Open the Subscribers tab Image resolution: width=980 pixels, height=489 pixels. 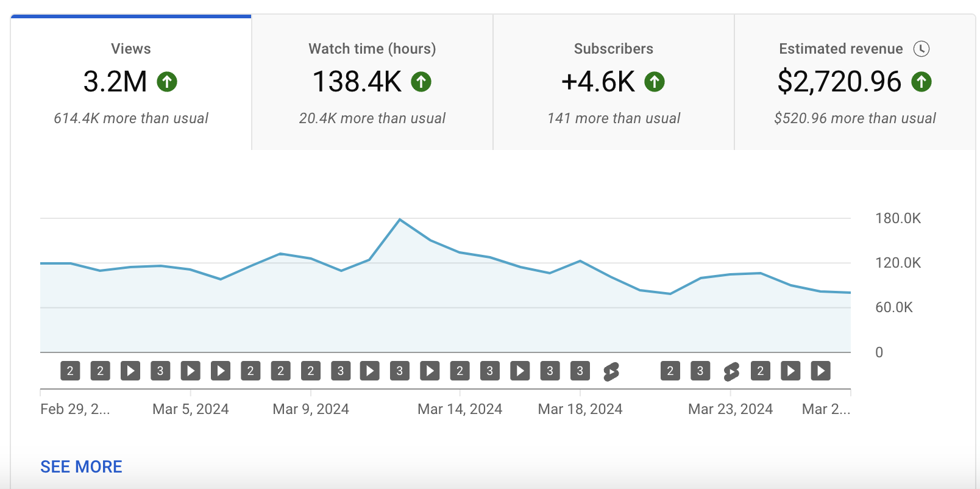(614, 82)
